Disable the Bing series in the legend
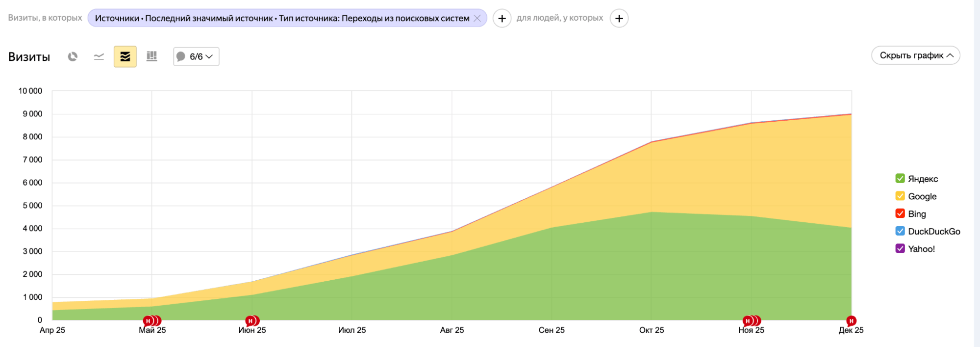 click(x=900, y=214)
